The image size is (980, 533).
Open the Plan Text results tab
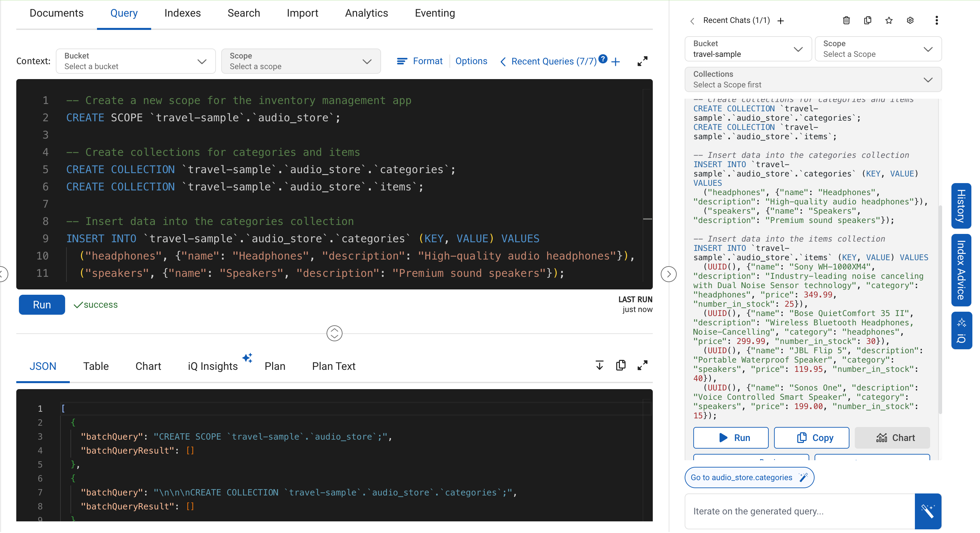pyautogui.click(x=334, y=366)
